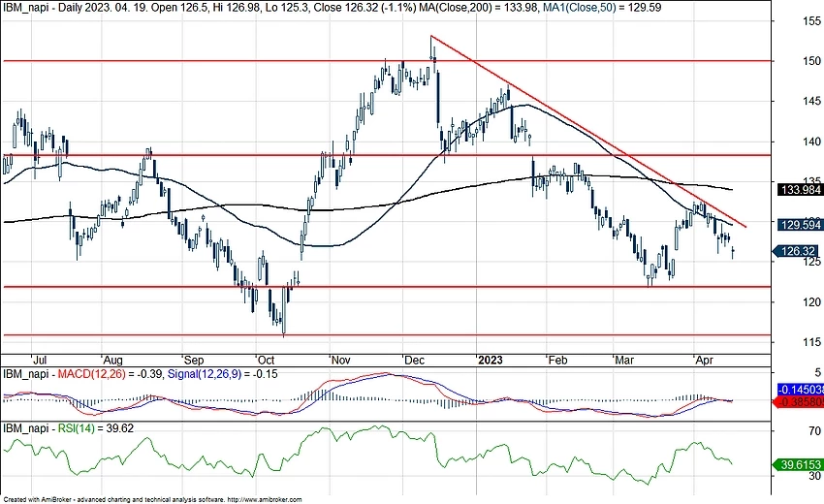824x504 pixels.
Task: Click the latest April candlestick
Action: 733,253
